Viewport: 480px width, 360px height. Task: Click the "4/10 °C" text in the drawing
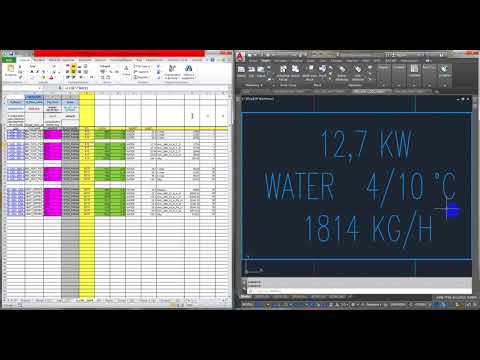pyautogui.click(x=411, y=188)
